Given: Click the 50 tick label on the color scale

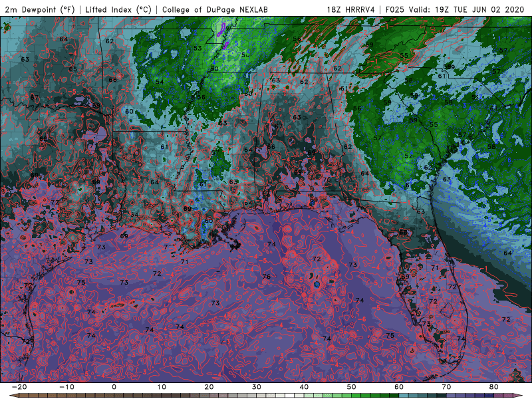Looking at the screenshot, I should [x=352, y=387].
